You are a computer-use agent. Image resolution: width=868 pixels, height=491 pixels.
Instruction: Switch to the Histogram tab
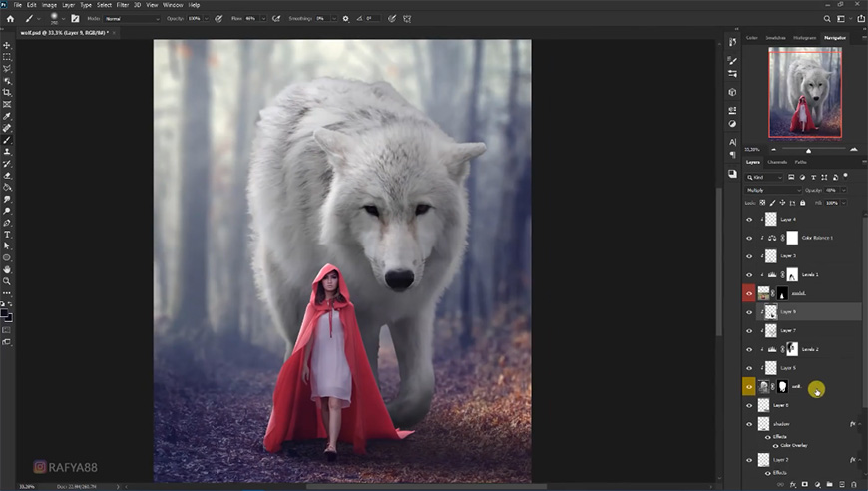click(x=804, y=38)
